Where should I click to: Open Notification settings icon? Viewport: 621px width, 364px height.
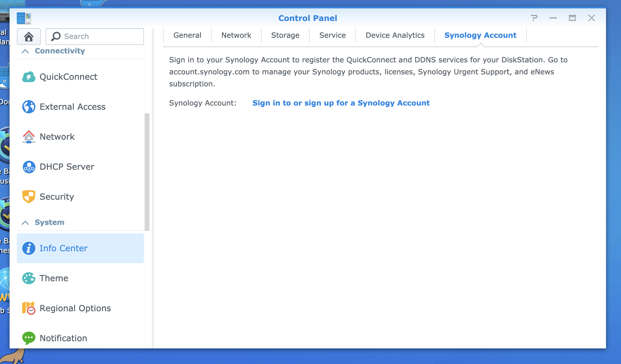click(28, 338)
